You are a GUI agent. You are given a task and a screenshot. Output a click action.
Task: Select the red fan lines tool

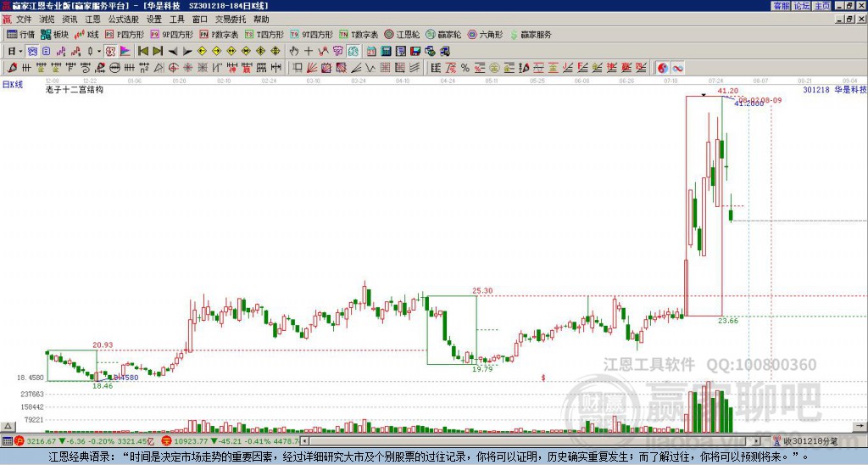pyautogui.click(x=312, y=68)
